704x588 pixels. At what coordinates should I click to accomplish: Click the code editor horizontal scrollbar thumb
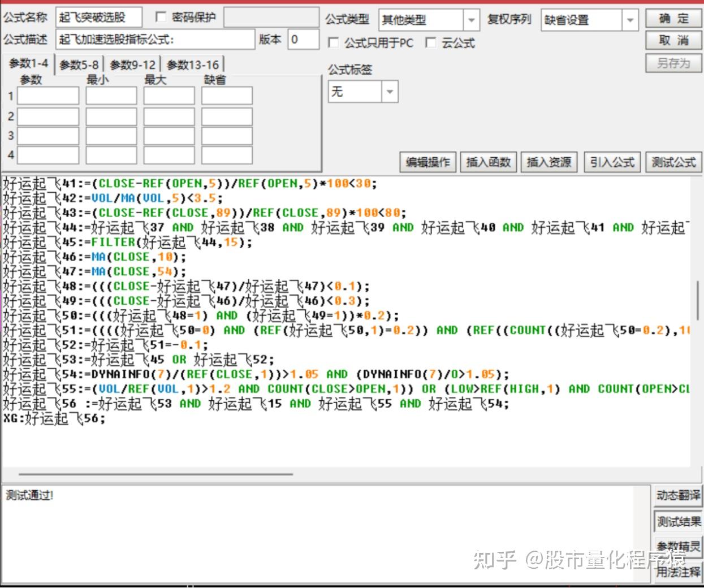156,474
